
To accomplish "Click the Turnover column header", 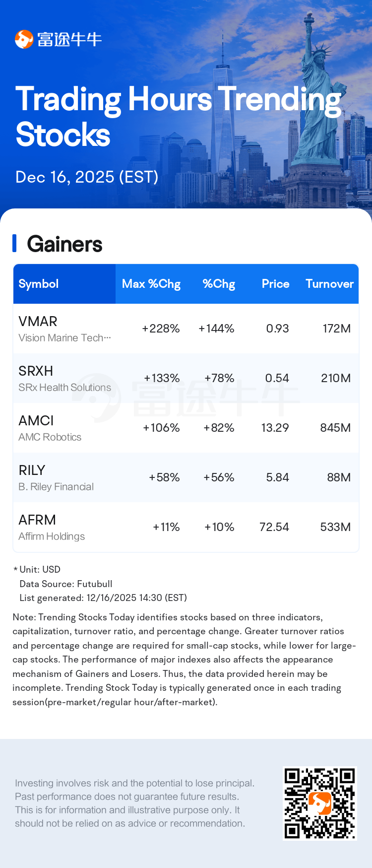I will tap(329, 284).
